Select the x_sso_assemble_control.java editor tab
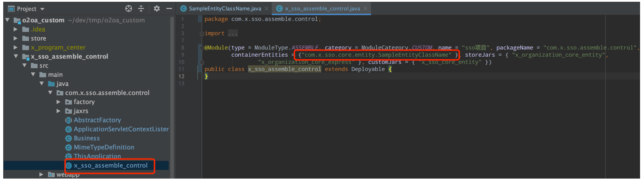 322,9
